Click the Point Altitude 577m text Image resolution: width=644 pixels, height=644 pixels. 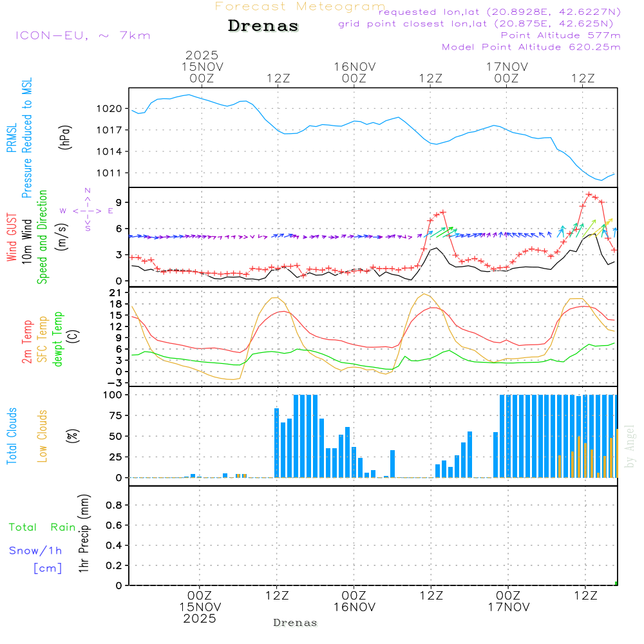coord(560,35)
